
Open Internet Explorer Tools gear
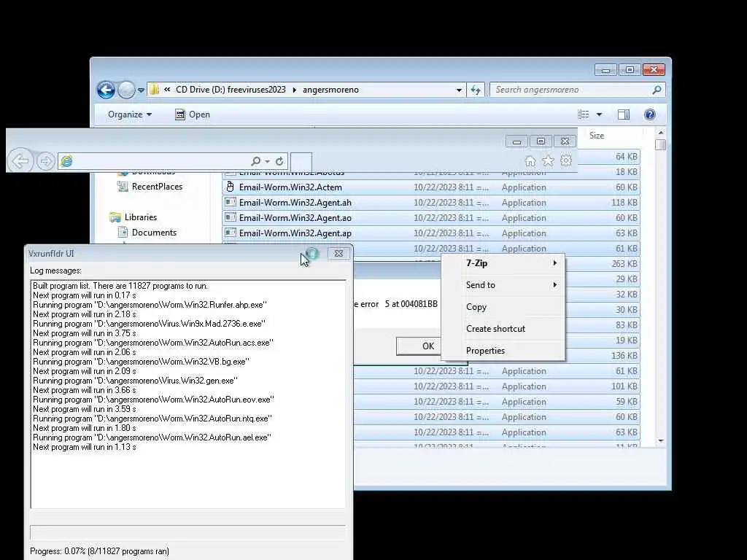tap(566, 161)
